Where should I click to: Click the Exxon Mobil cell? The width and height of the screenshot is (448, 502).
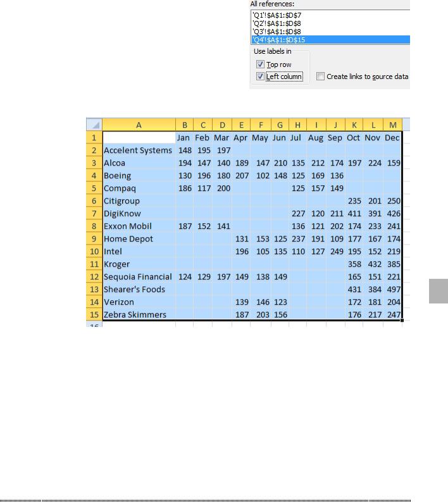pyautogui.click(x=139, y=226)
